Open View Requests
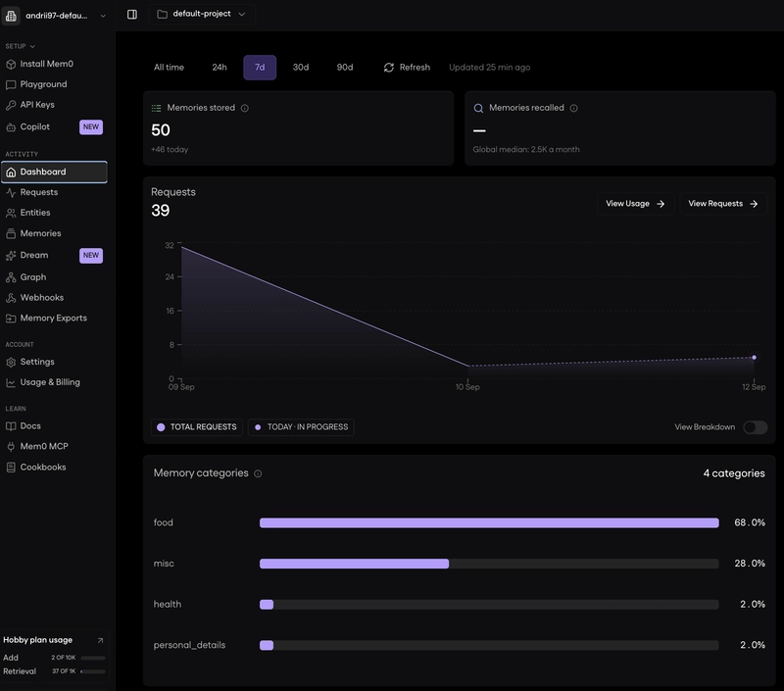Viewport: 784px width, 691px height. tap(723, 204)
